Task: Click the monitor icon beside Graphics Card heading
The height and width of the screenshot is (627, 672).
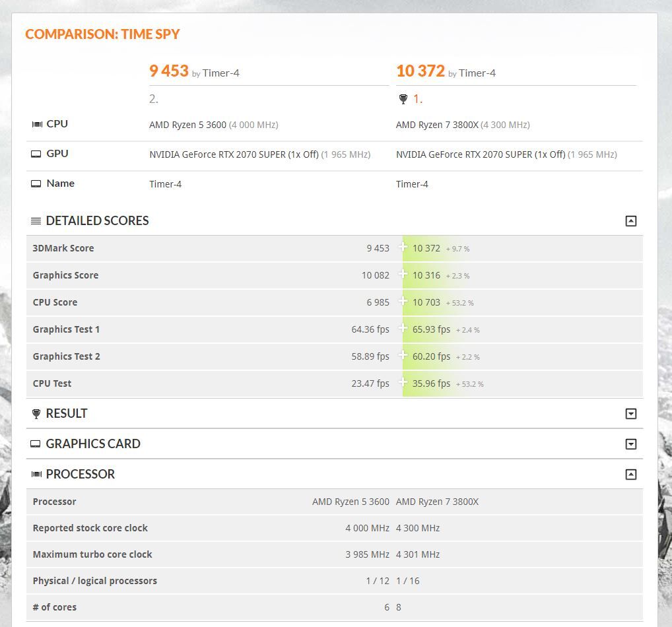Action: pos(36,444)
